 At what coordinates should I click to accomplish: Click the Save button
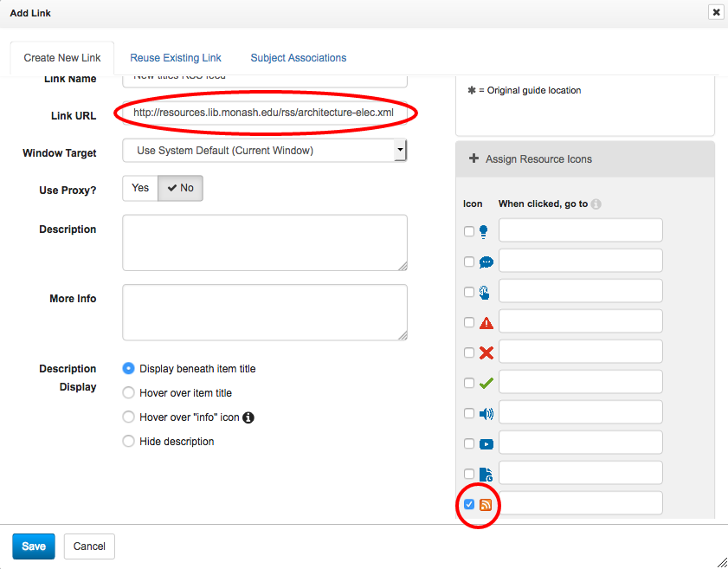click(x=34, y=546)
